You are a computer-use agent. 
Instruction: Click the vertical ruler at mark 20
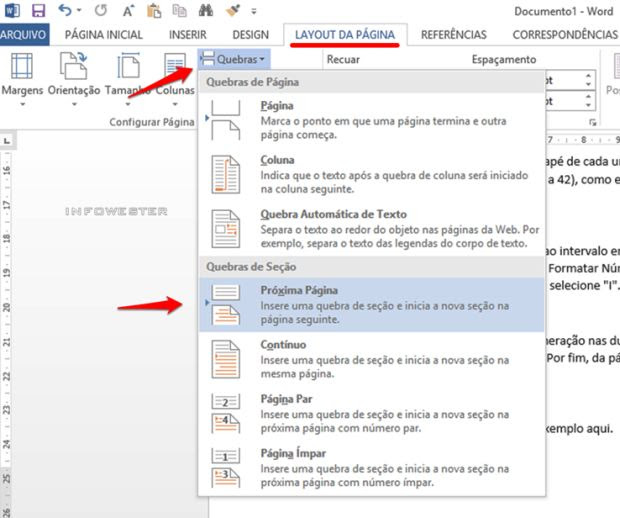pyautogui.click(x=7, y=307)
